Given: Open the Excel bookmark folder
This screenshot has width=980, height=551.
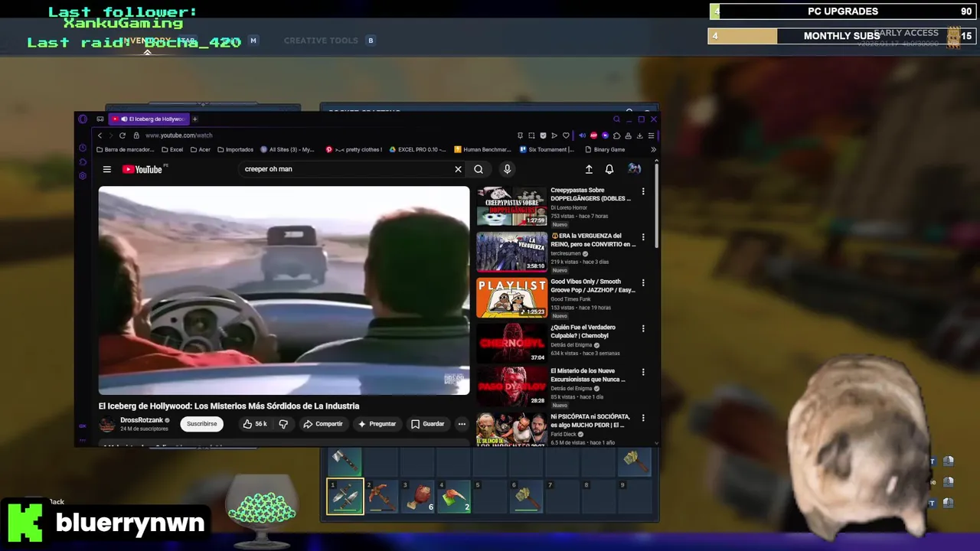Looking at the screenshot, I should [x=172, y=149].
